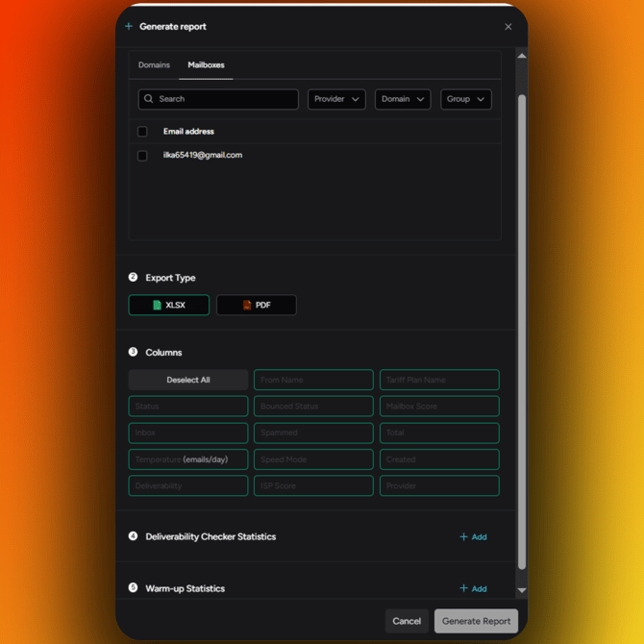This screenshot has height=644, width=644.
Task: Cancel the report generation
Action: point(407,621)
